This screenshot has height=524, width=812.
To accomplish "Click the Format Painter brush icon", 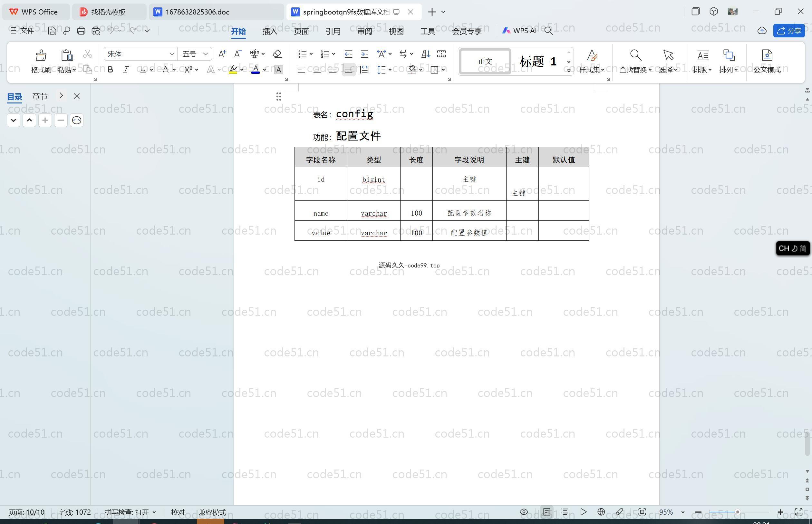I will [x=41, y=55].
